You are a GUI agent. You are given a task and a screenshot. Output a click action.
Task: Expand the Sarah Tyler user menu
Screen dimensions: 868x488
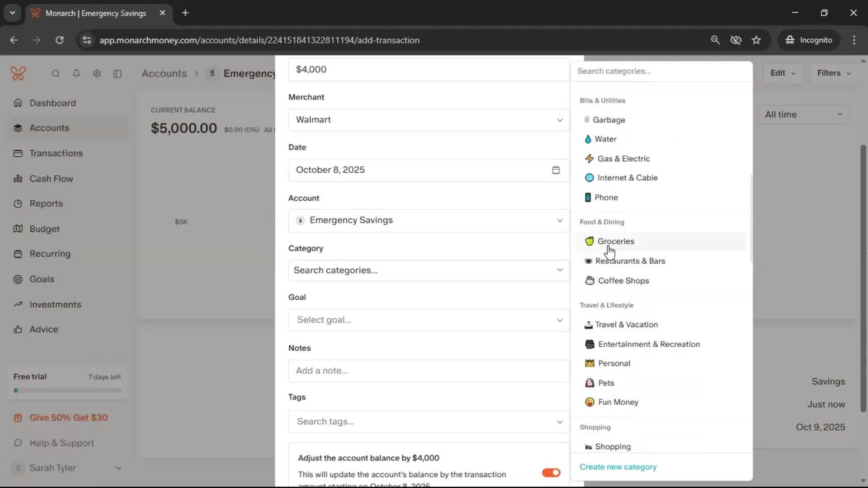[67, 468]
